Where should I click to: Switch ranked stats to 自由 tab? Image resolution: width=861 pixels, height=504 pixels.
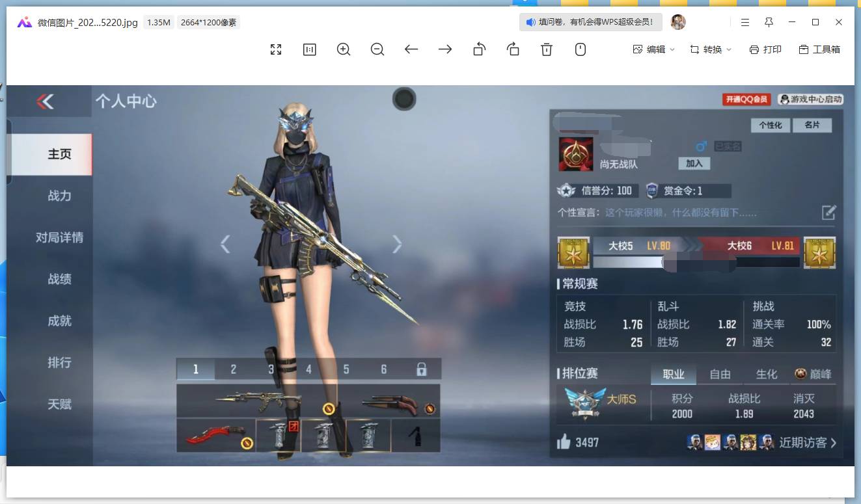point(720,374)
